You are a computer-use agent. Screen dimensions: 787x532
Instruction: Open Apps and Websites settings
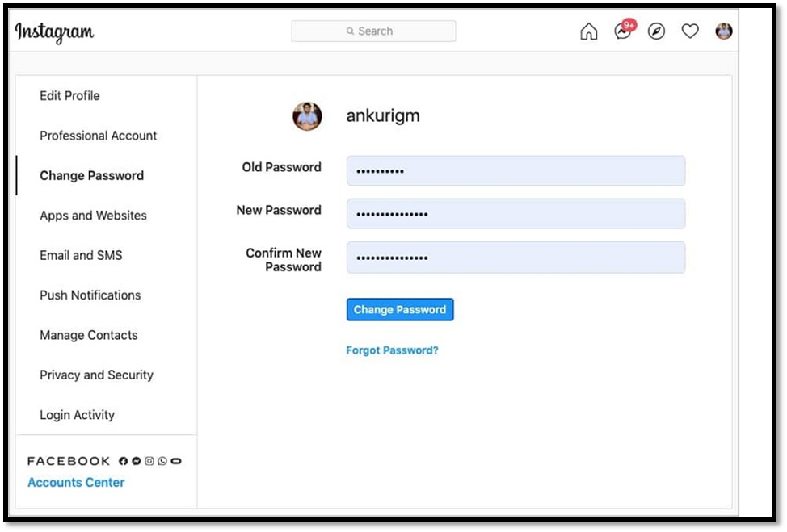pos(93,216)
